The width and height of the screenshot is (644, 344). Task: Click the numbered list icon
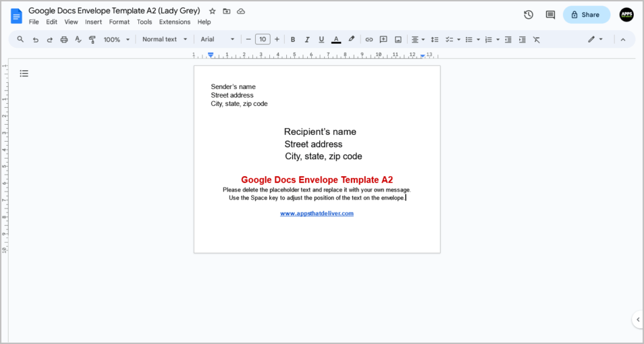488,40
